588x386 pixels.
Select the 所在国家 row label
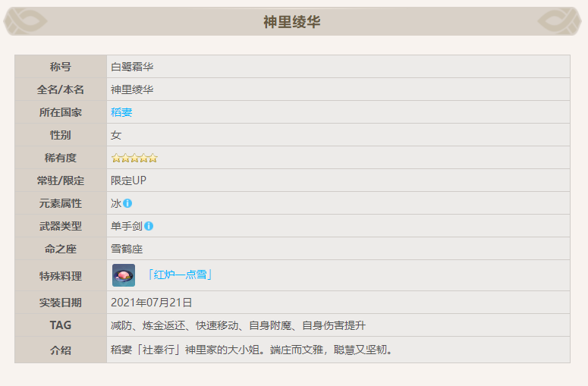pos(61,112)
